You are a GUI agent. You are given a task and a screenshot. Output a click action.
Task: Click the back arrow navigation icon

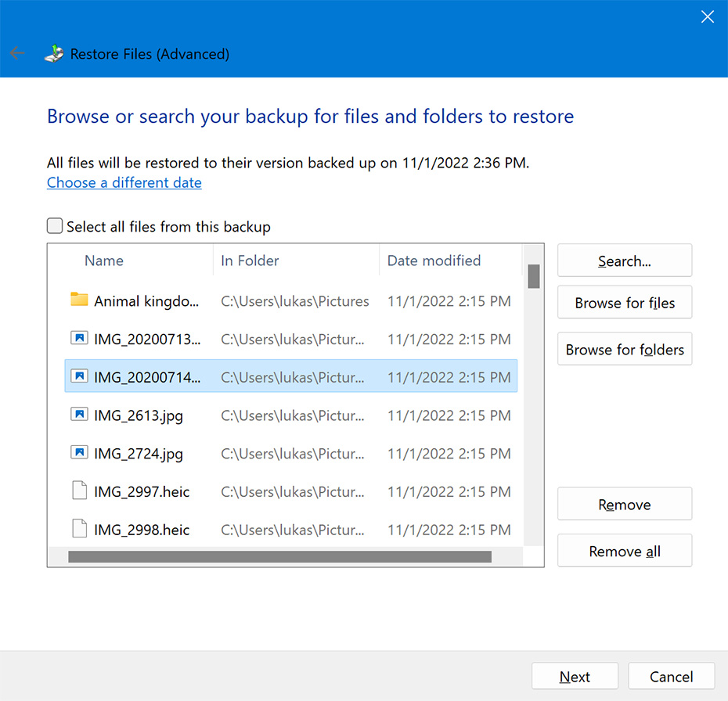pyautogui.click(x=16, y=53)
